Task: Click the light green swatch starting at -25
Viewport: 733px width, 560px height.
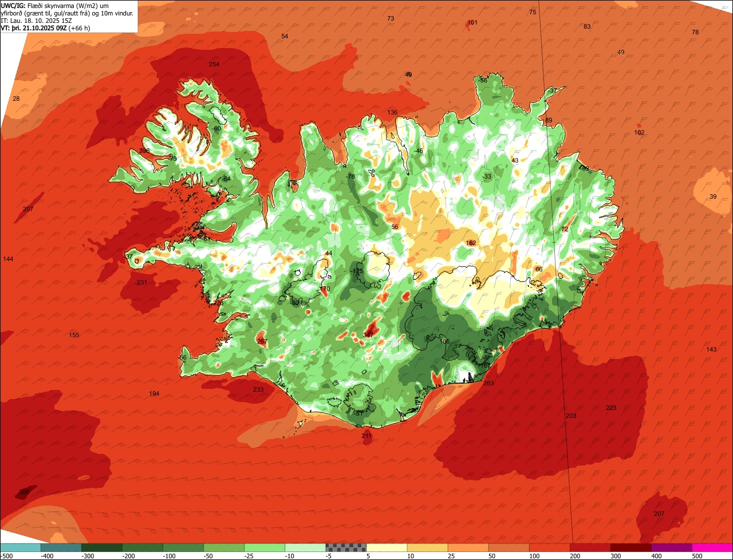Action: (x=265, y=547)
